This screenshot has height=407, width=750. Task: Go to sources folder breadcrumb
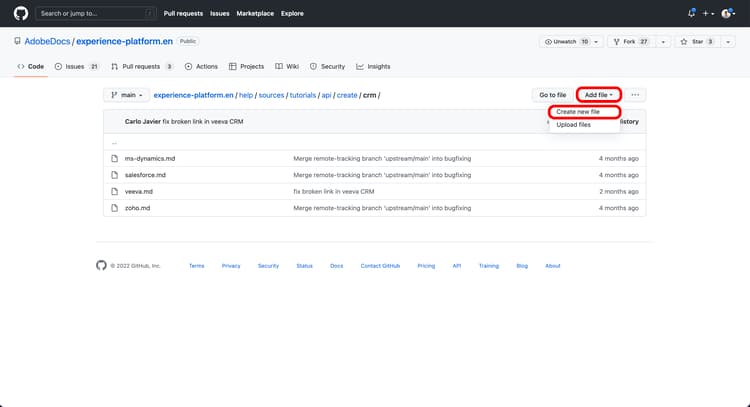tap(271, 95)
